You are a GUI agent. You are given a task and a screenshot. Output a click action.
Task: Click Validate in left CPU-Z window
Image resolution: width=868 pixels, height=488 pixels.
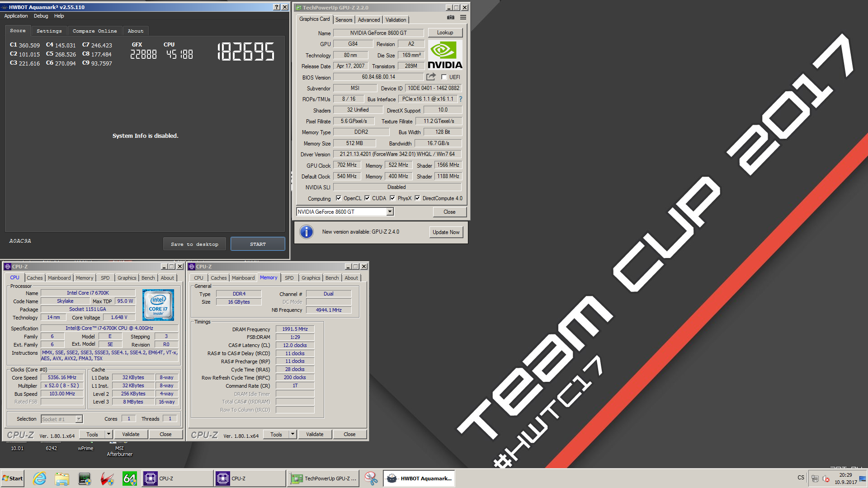(131, 434)
